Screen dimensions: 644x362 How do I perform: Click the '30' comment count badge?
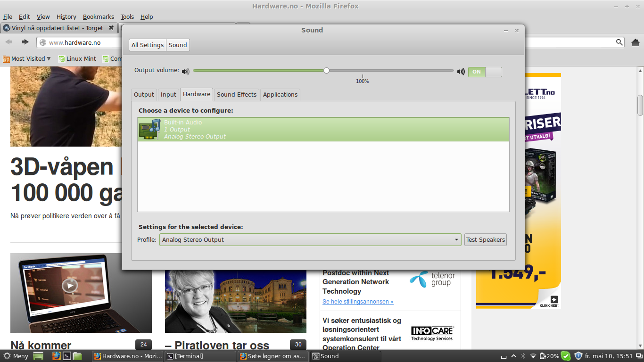(x=298, y=345)
